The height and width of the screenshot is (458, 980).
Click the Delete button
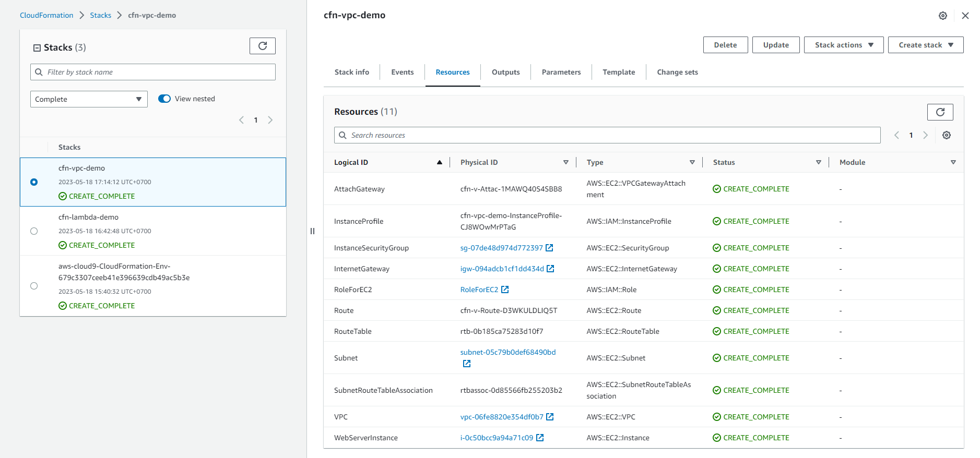(725, 45)
